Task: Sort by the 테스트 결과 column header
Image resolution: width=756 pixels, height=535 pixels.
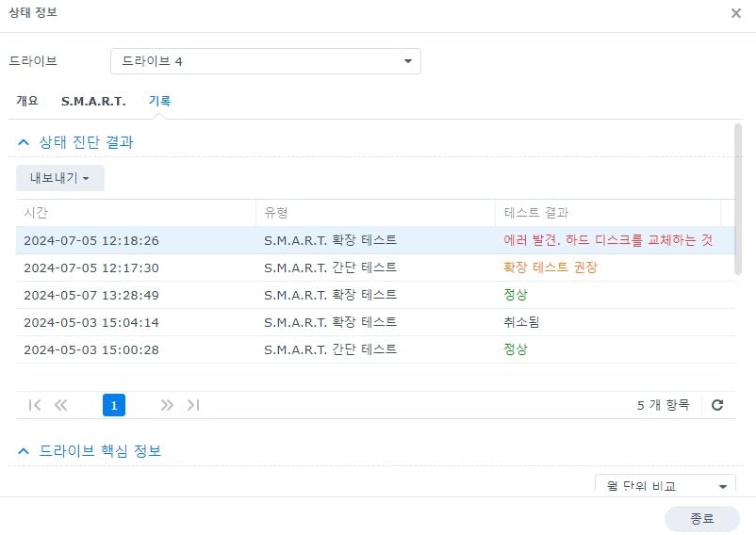Action: point(607,212)
